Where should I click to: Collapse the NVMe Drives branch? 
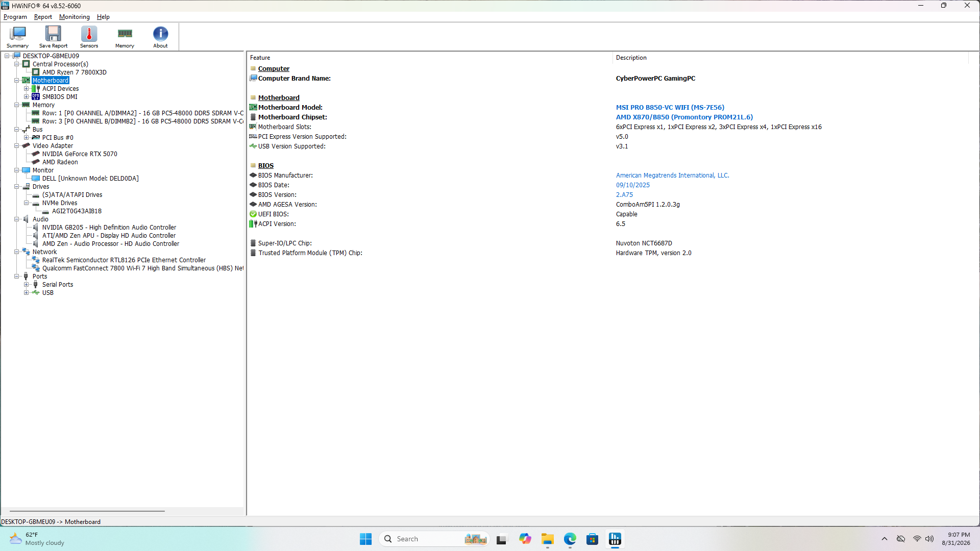pyautogui.click(x=27, y=203)
